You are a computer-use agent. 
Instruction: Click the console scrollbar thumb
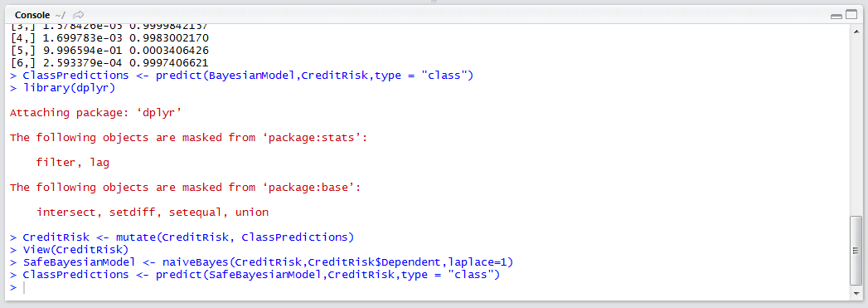point(856,251)
